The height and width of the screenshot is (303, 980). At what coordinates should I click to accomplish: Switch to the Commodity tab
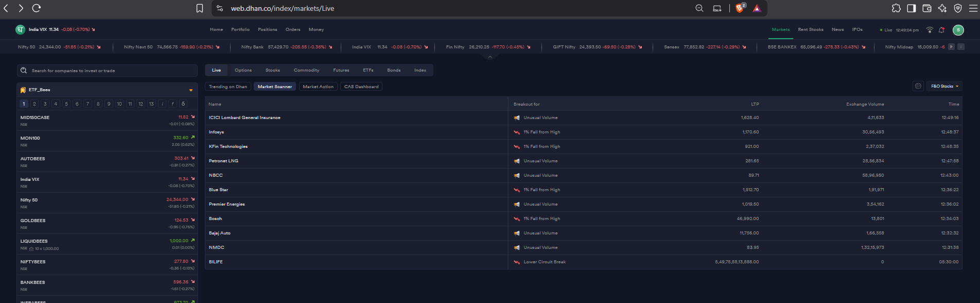pyautogui.click(x=306, y=70)
